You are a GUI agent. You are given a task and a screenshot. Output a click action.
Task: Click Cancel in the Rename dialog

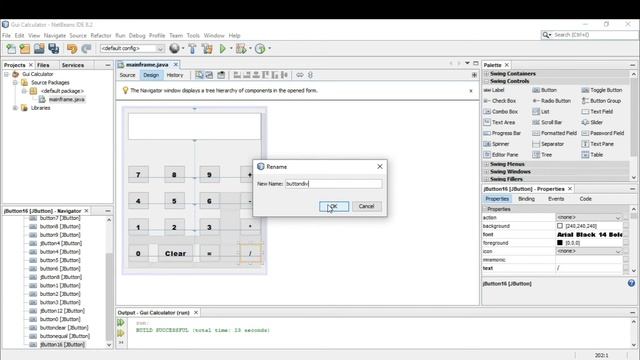tap(366, 207)
